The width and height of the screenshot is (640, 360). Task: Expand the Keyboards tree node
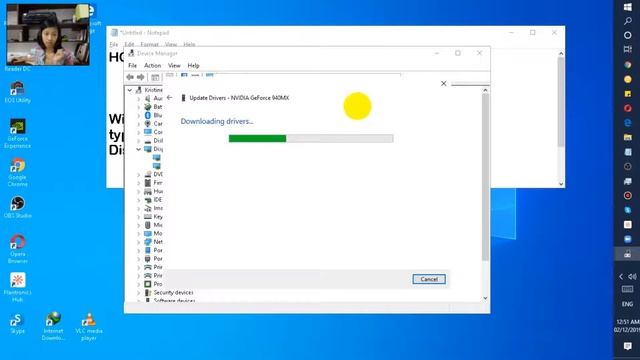click(138, 217)
